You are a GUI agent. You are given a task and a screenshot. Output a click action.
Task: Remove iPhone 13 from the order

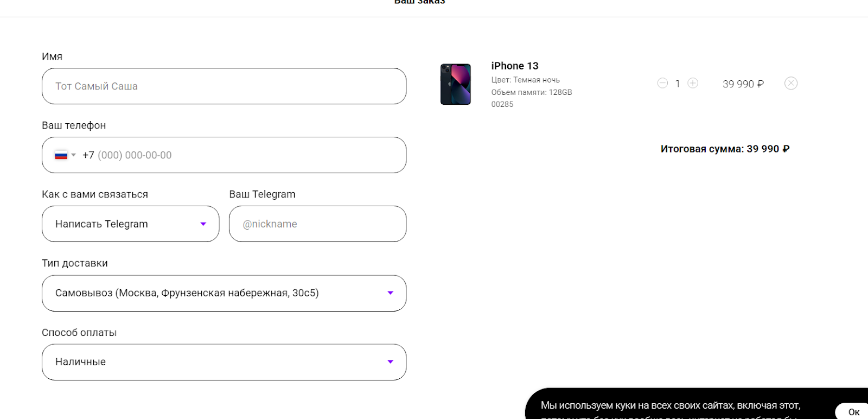point(791,83)
